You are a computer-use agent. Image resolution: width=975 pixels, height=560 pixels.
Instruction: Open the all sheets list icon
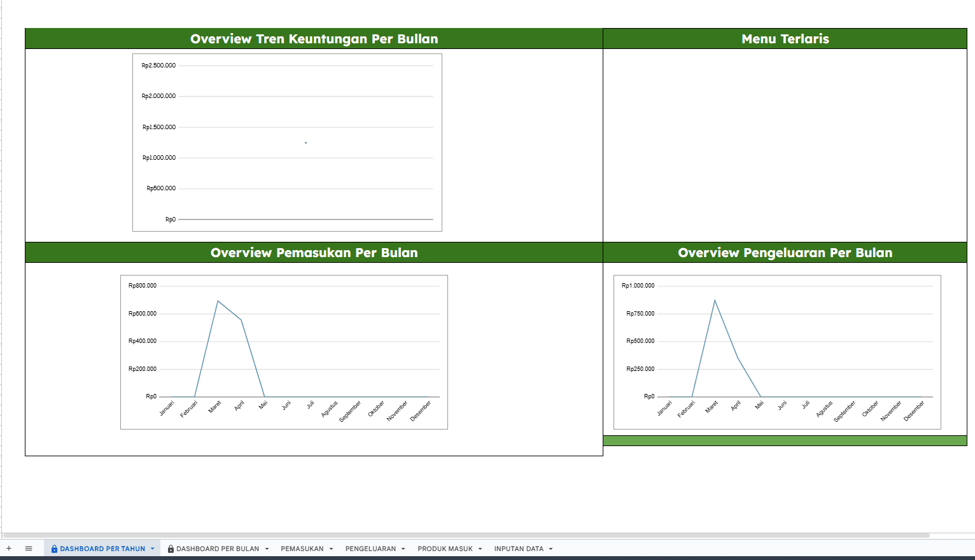pyautogui.click(x=29, y=549)
